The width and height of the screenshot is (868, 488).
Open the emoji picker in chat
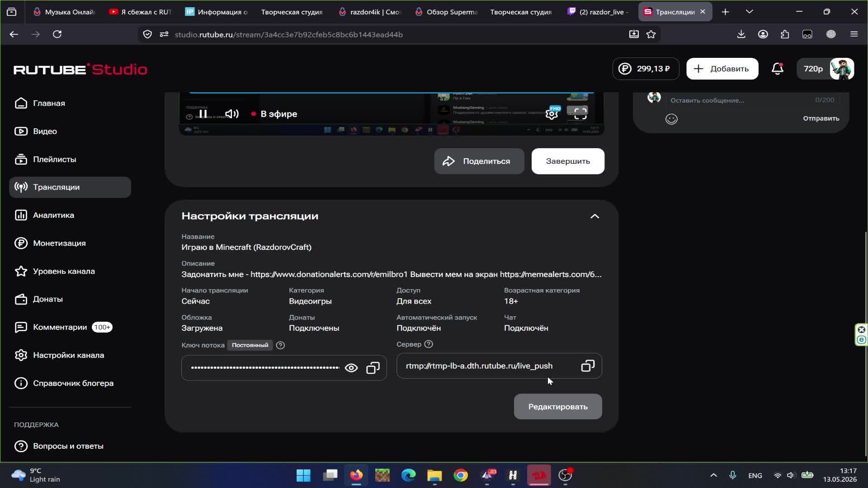[x=671, y=119]
